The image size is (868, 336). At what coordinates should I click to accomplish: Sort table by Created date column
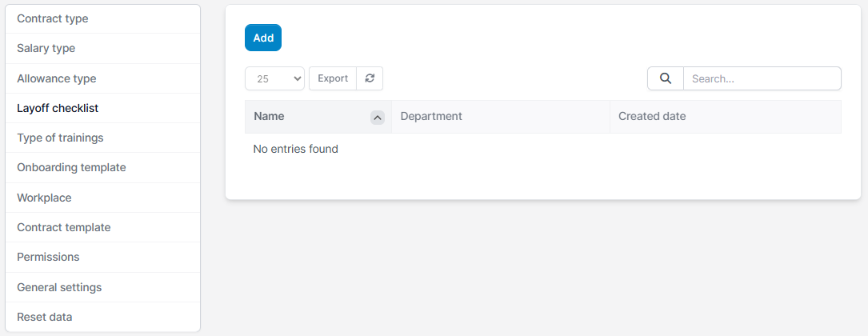[652, 117]
